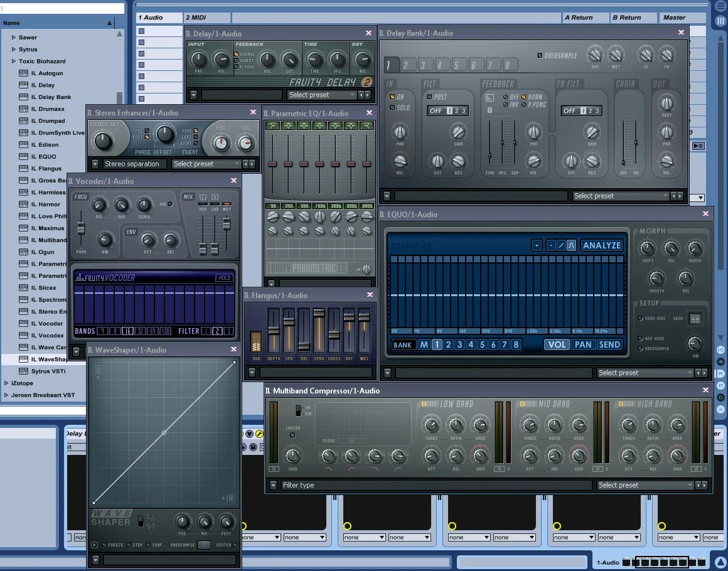Image resolution: width=728 pixels, height=571 pixels.
Task: Toggle the ON checkbox in Delay Bank IN section
Action: tap(392, 97)
